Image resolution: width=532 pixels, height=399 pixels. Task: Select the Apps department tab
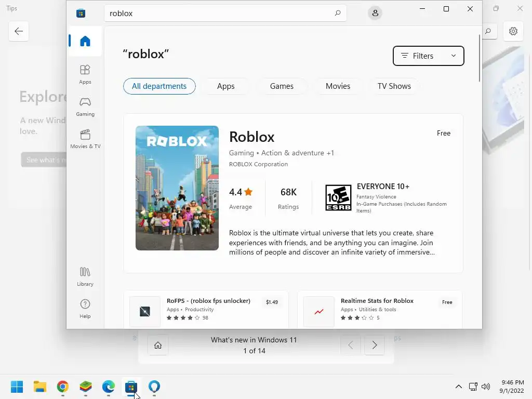tap(225, 86)
